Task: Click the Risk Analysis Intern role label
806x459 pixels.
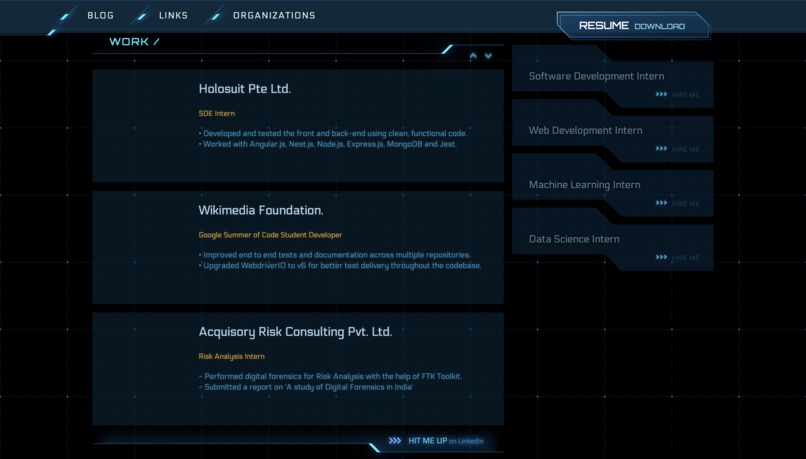Action: pyautogui.click(x=231, y=356)
